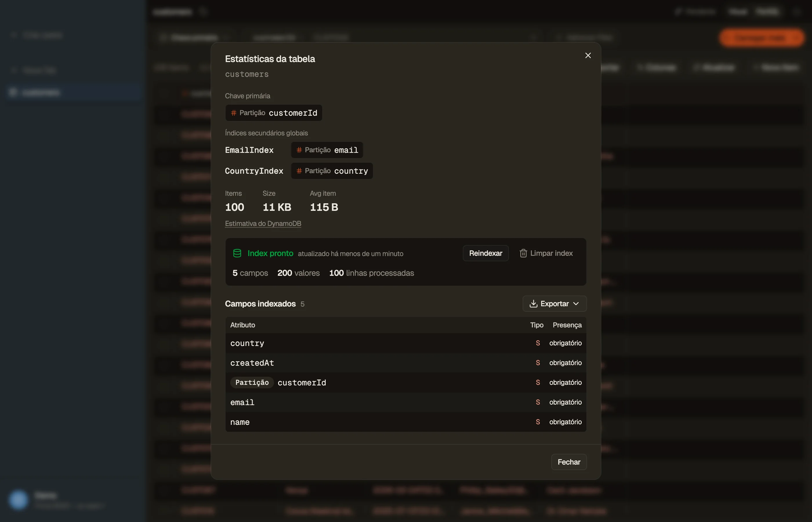Viewport: 812px width, 522px height.
Task: Click the Tipo column header
Action: (536, 325)
